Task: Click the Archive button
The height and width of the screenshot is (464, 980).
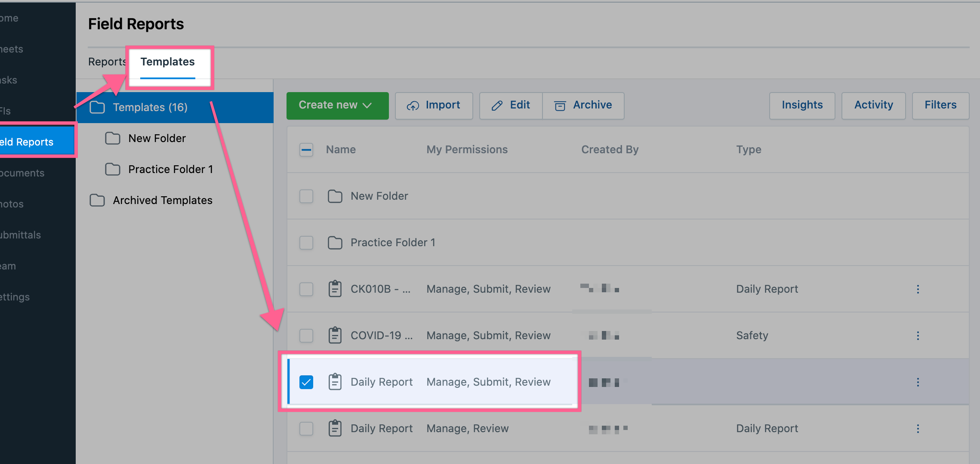Action: point(583,105)
